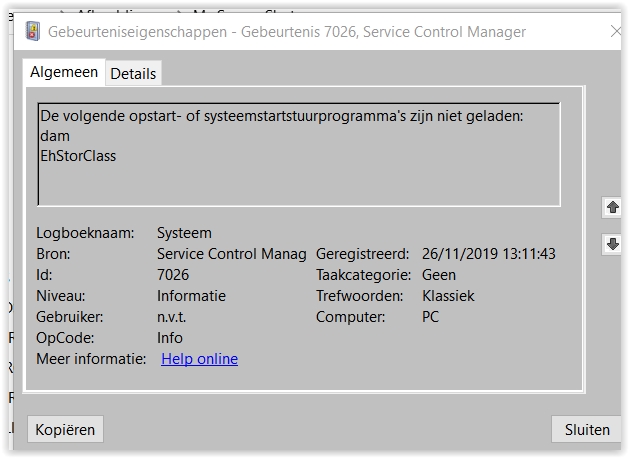Go to next event with down arrow
The height and width of the screenshot is (458, 629).
(612, 244)
